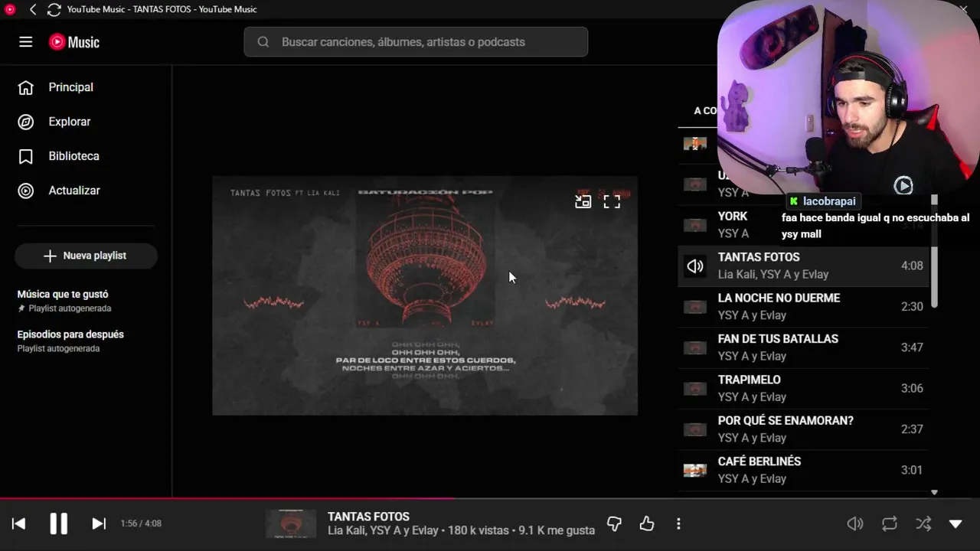Click the player bar album thumbnail
The height and width of the screenshot is (551, 980).
[x=291, y=523]
